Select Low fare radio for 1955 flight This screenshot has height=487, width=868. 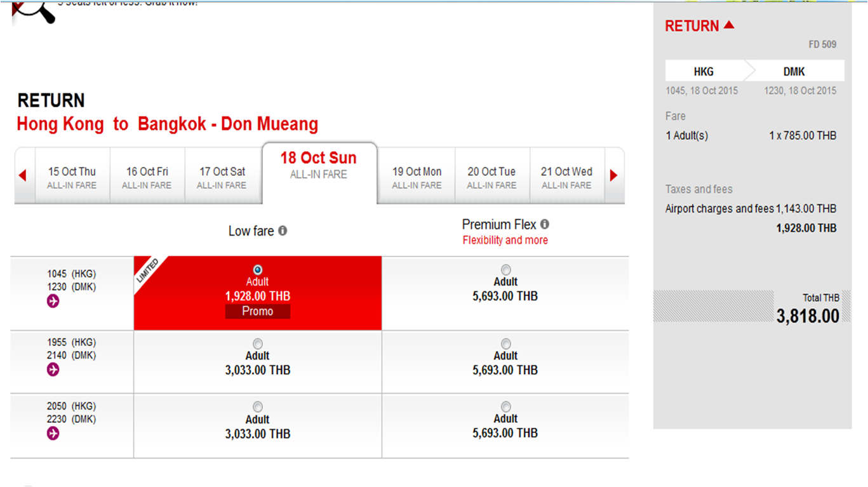(x=258, y=344)
